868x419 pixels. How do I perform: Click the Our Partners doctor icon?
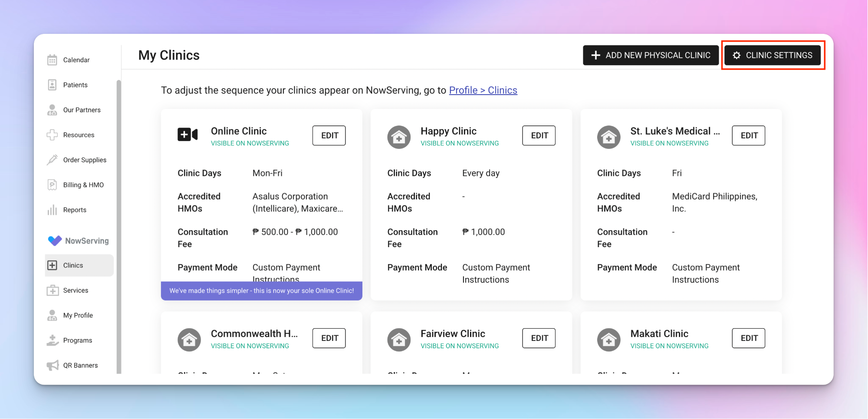click(52, 110)
